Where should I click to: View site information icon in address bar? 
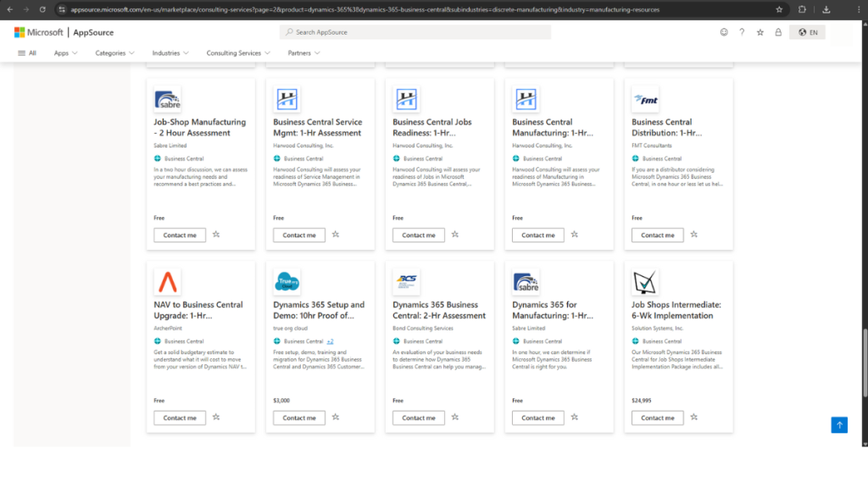pos(62,9)
